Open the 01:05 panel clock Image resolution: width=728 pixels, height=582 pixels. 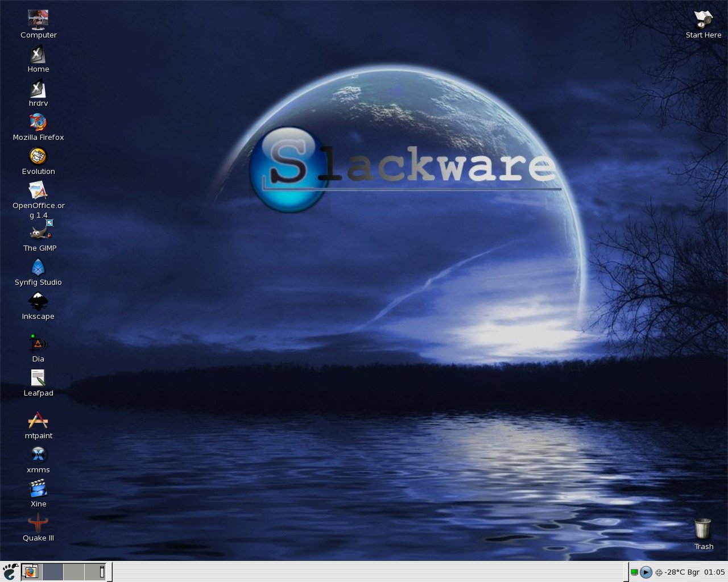[x=714, y=572]
